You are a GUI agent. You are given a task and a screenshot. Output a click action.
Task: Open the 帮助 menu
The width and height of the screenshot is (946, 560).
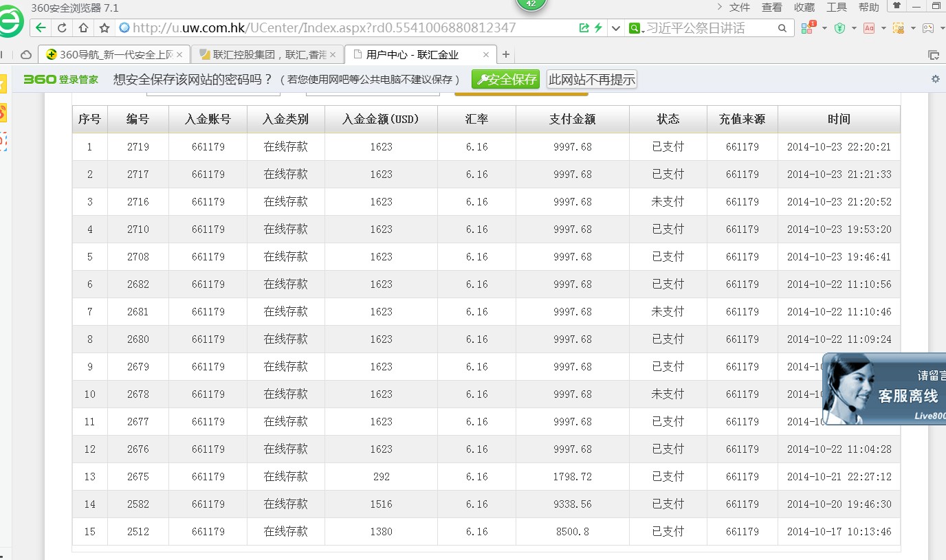[x=869, y=7]
